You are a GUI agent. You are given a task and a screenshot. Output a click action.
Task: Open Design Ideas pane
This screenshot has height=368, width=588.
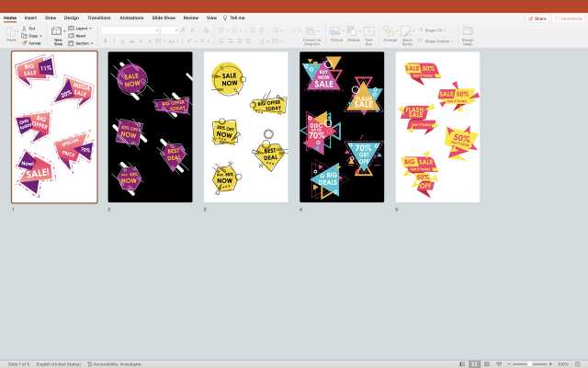click(x=468, y=33)
